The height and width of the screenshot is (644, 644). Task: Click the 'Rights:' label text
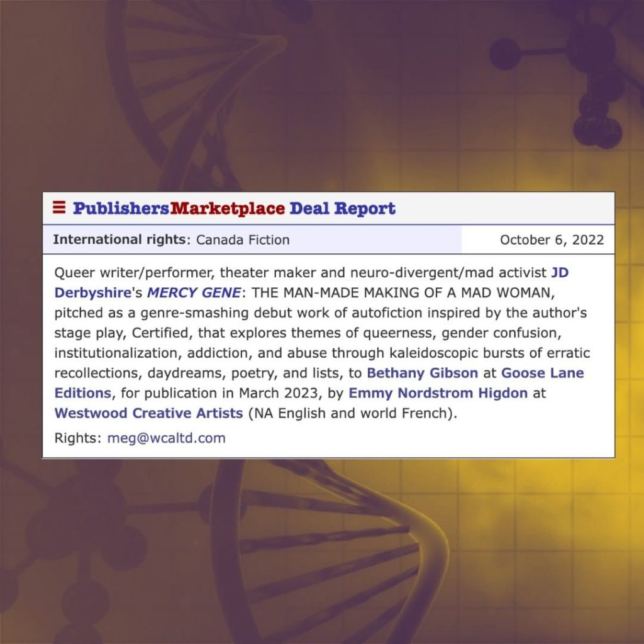pos(77,438)
